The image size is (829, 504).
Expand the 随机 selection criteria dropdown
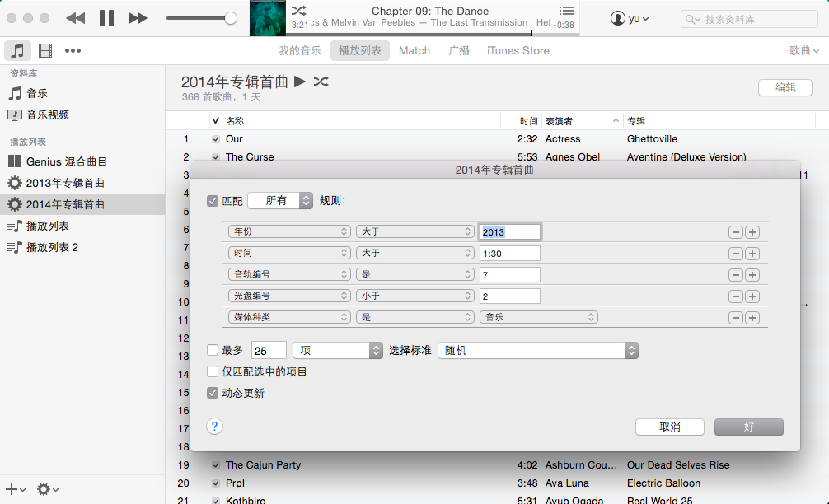537,350
